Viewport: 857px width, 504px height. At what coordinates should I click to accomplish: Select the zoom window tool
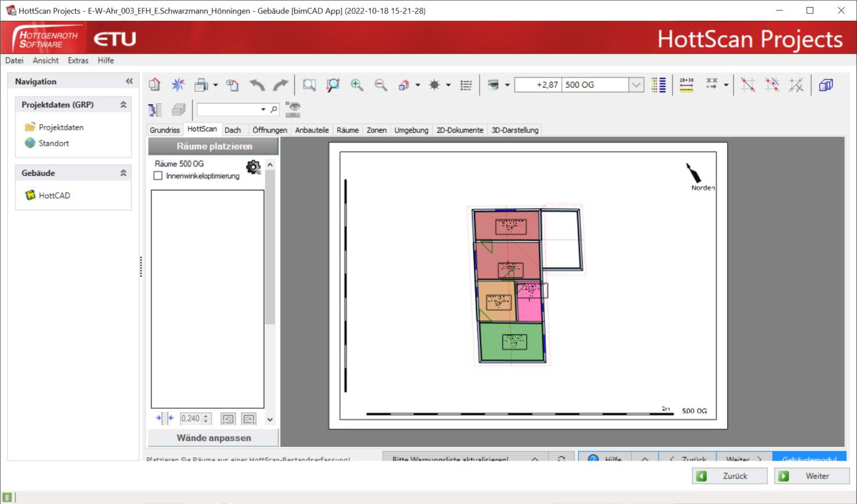tap(309, 85)
